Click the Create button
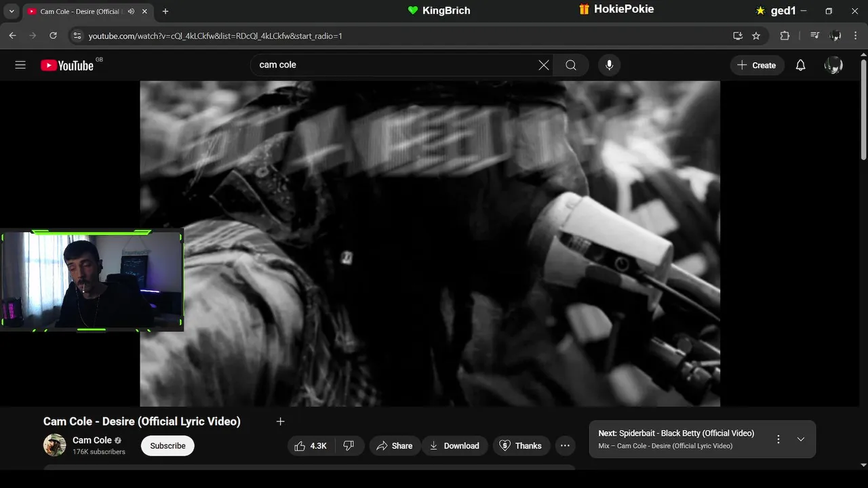Viewport: 868px width, 488px height. (x=757, y=65)
